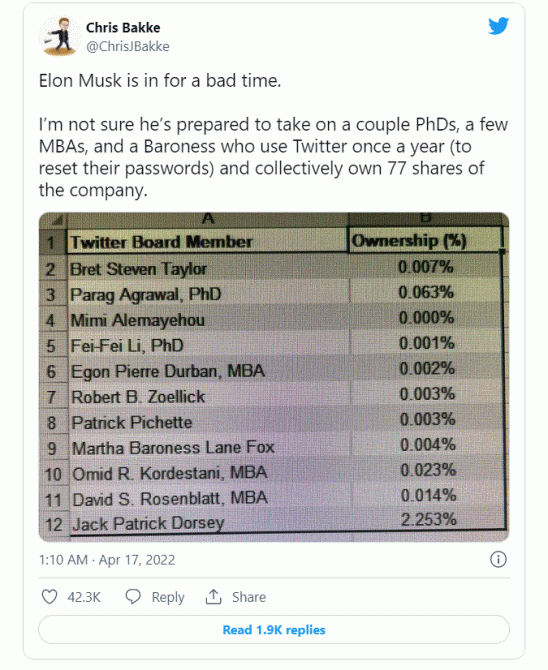Open the 1:10 AM Apr 17, 2022 timestamp

[107, 560]
